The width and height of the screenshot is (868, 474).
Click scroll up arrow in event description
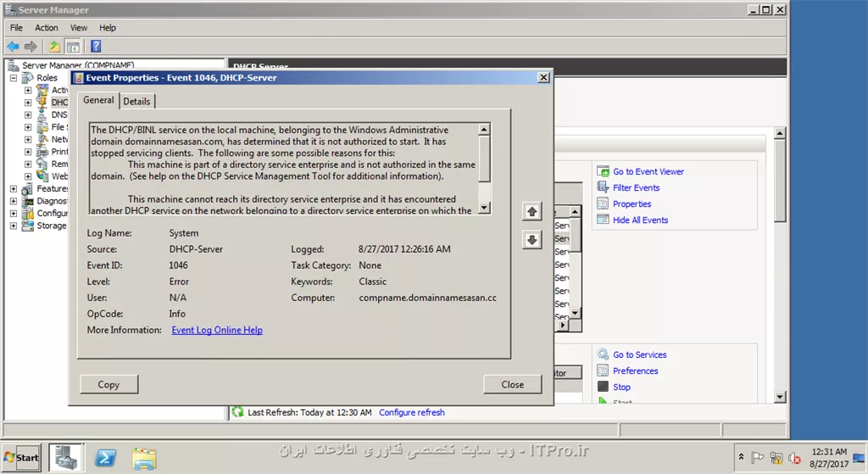pos(484,129)
